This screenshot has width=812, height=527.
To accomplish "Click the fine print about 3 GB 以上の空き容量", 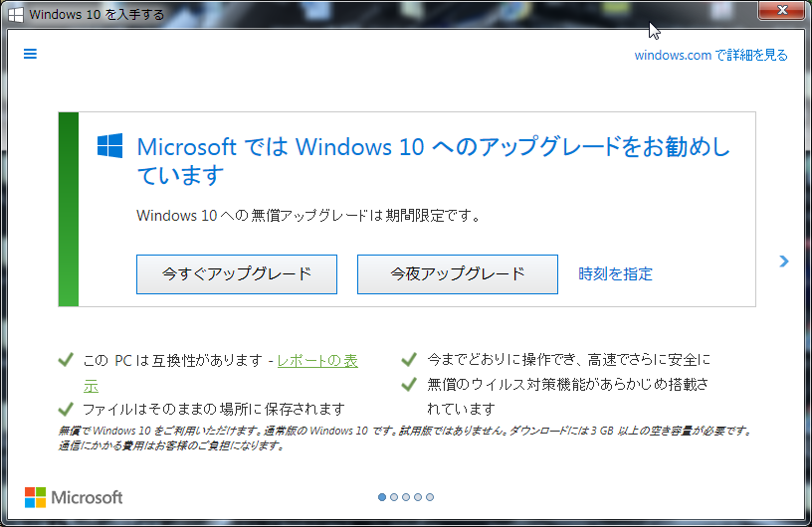I will [x=405, y=438].
